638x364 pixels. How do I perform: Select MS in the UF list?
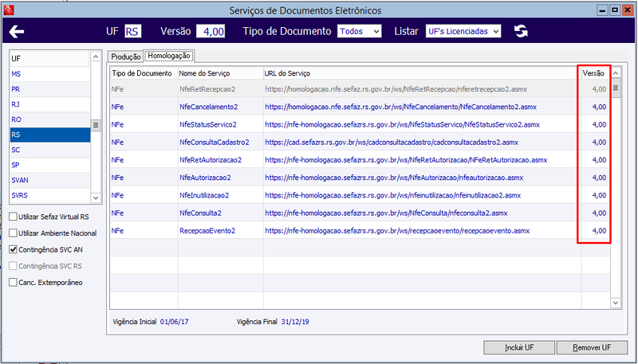(x=49, y=74)
